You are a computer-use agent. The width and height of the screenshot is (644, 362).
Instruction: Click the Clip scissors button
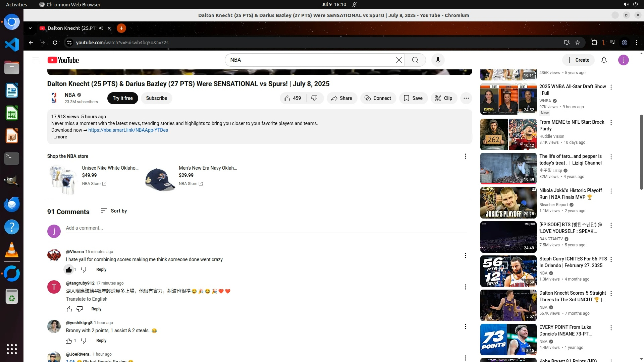pos(443,98)
